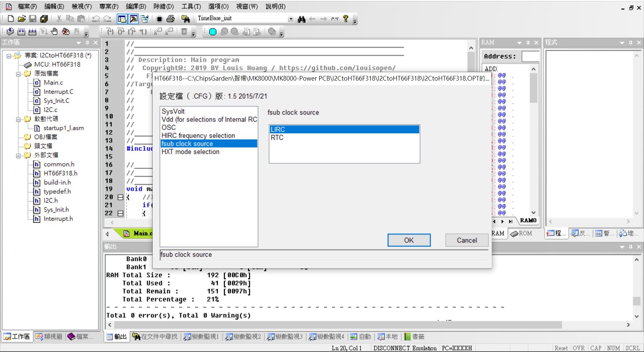Collapse code fold at line 22
This screenshot has height=352, width=644.
click(120, 213)
